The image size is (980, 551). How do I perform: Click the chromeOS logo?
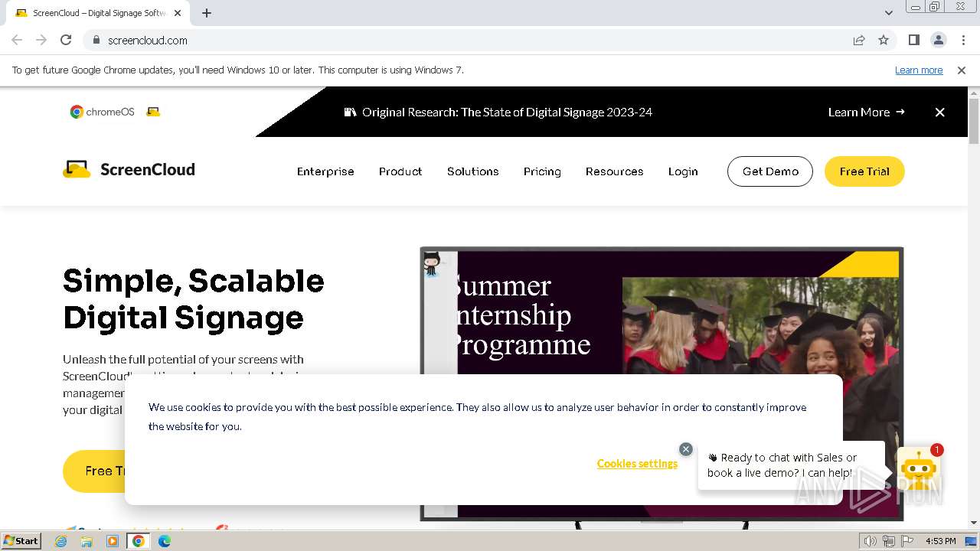point(102,112)
